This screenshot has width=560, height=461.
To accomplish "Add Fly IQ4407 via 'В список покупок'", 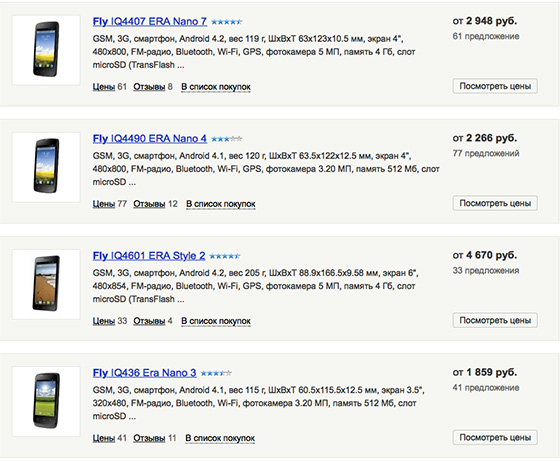I will click(216, 87).
